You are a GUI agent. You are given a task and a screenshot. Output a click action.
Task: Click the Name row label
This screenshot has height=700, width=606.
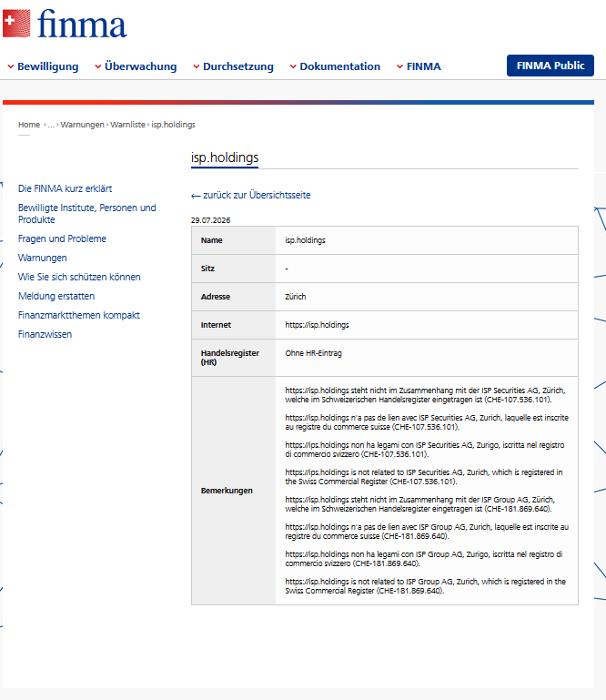(211, 240)
